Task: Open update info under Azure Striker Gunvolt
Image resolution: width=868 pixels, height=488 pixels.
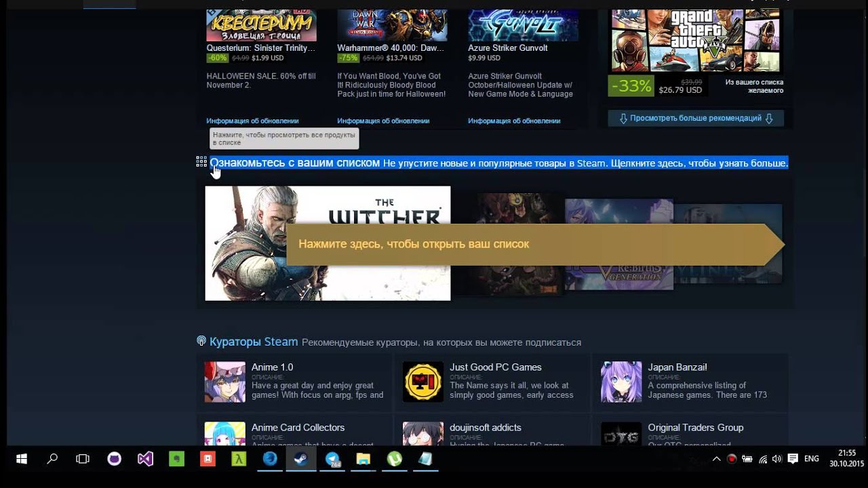Action: [x=514, y=121]
